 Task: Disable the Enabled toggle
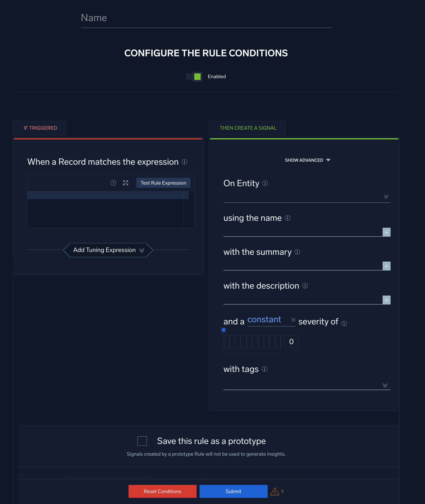tap(194, 76)
